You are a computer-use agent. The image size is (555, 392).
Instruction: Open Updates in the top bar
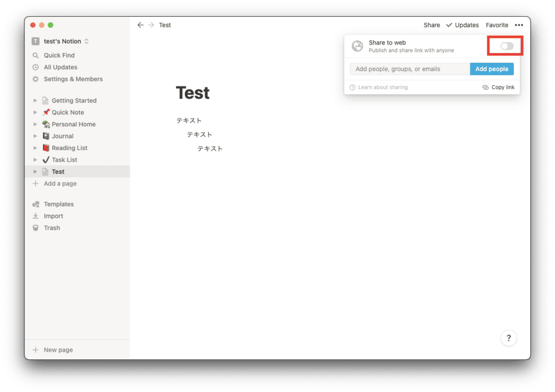[x=462, y=25]
